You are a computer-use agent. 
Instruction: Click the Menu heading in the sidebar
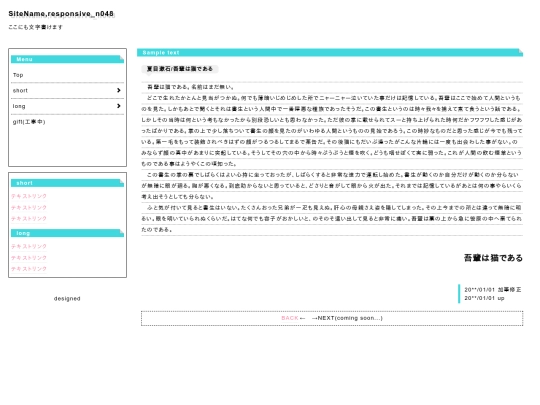[x=67, y=59]
